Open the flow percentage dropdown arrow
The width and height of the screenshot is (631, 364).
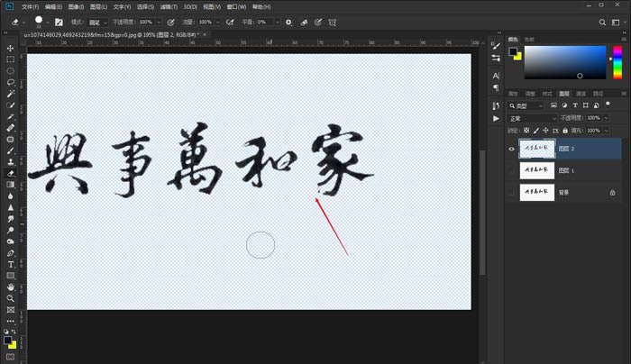tap(218, 23)
